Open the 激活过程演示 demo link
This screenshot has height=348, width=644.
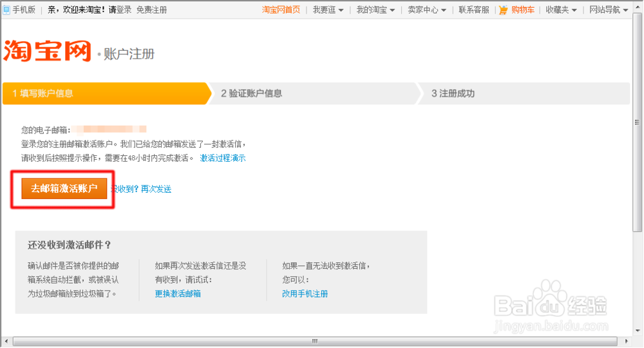click(x=223, y=158)
